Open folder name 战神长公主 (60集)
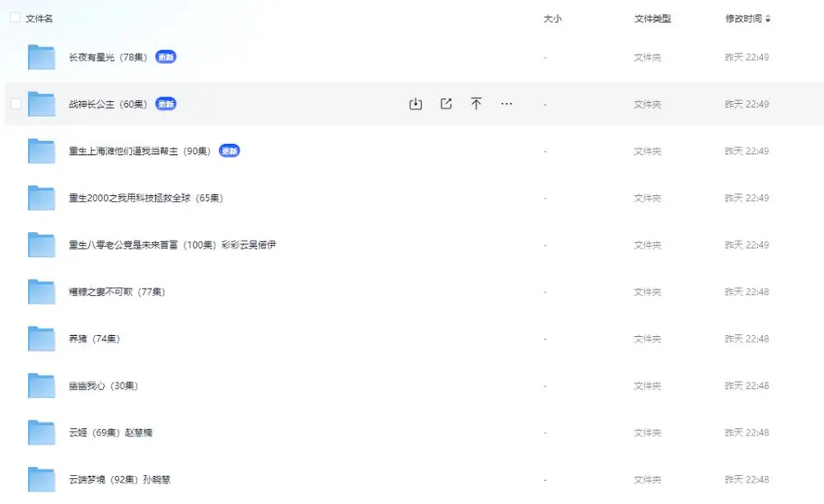This screenshot has width=824, height=504. [108, 104]
